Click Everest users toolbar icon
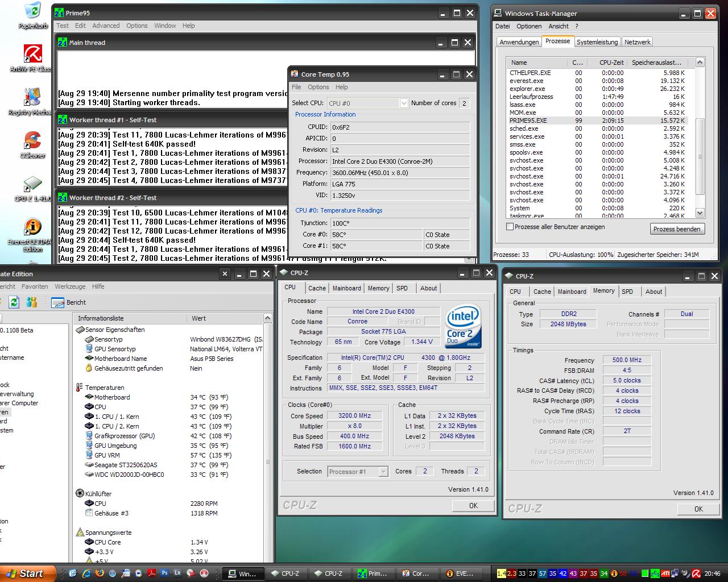 coord(32,302)
